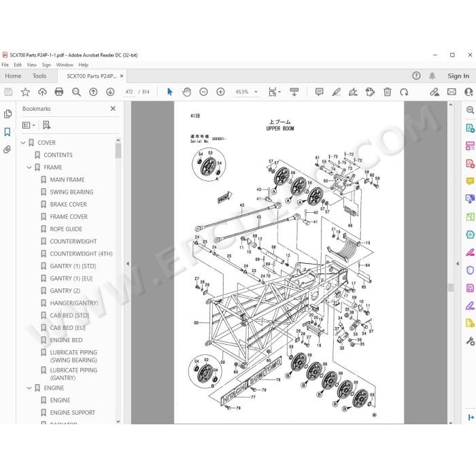The image size is (476, 476).
Task: Collapse the FRAME bookmark group
Action: [29, 167]
